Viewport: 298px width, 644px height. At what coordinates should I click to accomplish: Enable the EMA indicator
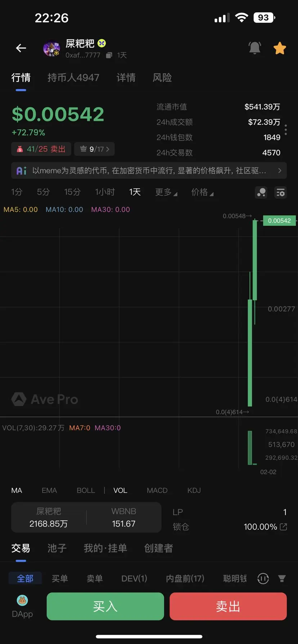49,491
